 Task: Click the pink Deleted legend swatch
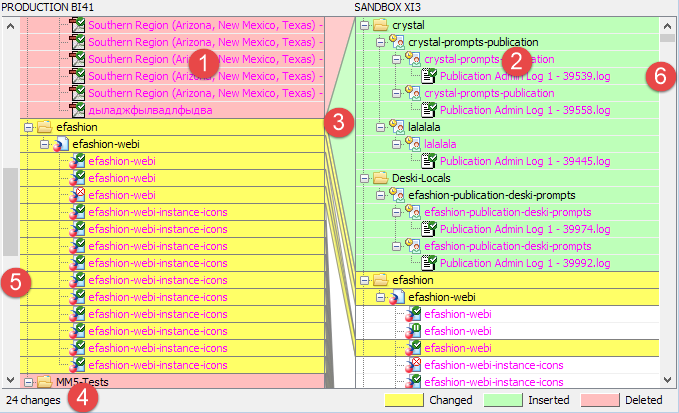point(600,400)
